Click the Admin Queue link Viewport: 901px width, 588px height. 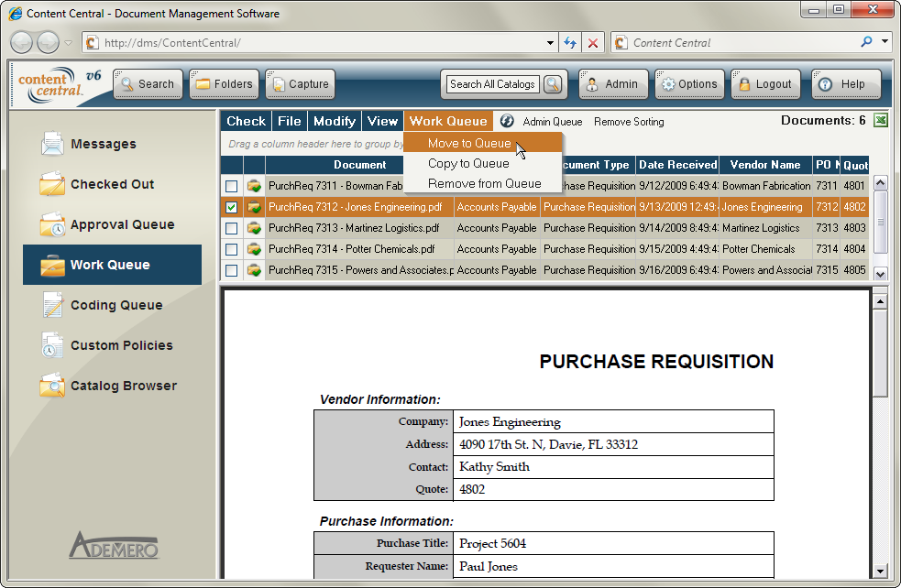[x=552, y=122]
